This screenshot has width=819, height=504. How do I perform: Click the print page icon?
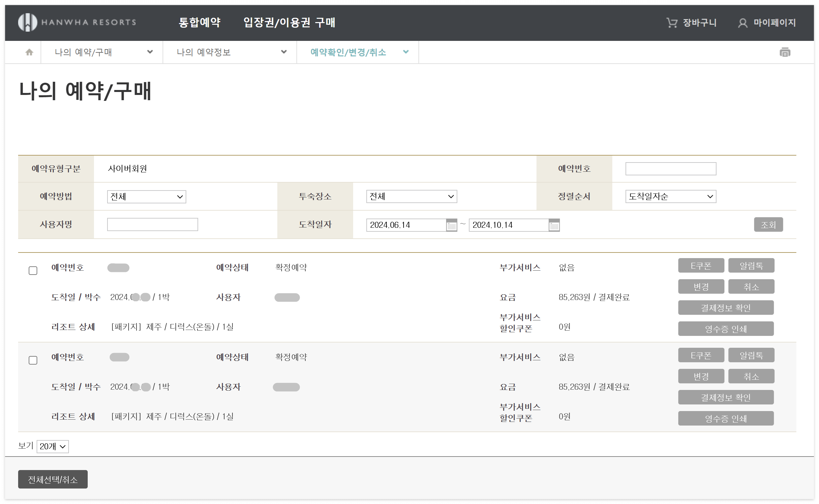click(784, 52)
